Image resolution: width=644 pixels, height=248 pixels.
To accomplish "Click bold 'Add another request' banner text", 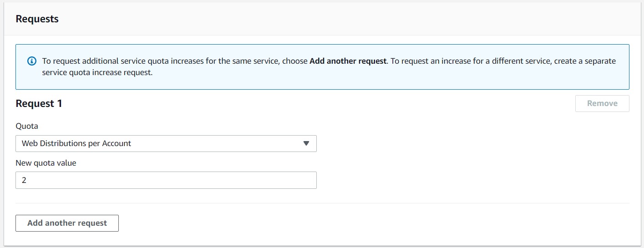I will tap(348, 61).
